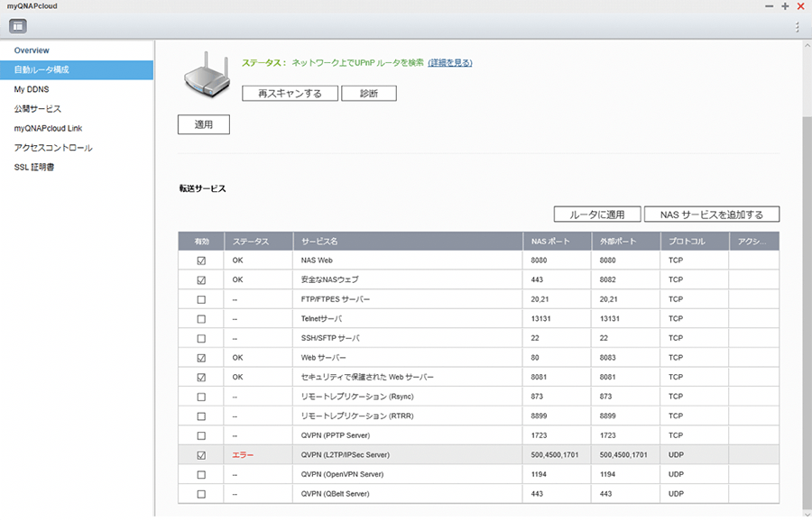Enable QVPN (QBelt Server) checkbox

click(x=201, y=494)
